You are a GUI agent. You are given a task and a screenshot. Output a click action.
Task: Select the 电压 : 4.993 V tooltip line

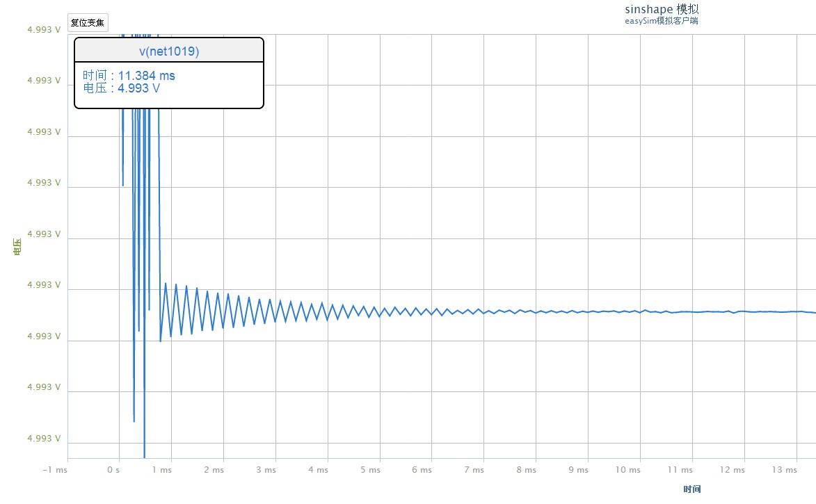[121, 88]
